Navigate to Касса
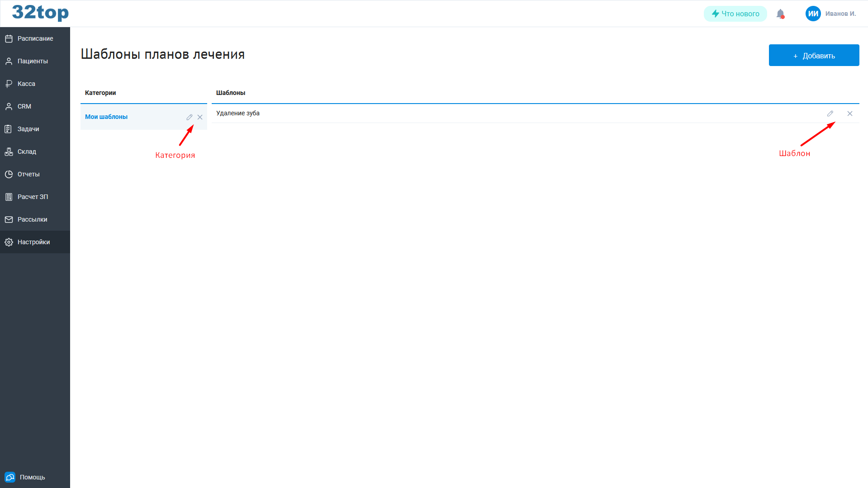 point(26,84)
